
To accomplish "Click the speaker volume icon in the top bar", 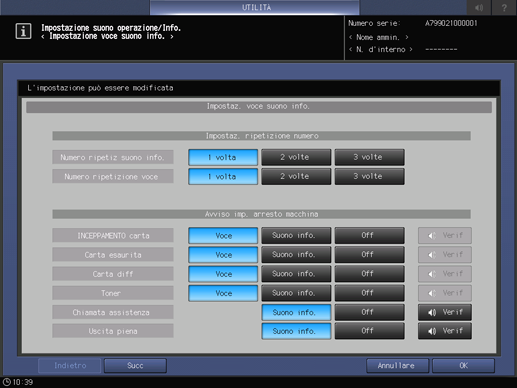I will pyautogui.click(x=479, y=7).
